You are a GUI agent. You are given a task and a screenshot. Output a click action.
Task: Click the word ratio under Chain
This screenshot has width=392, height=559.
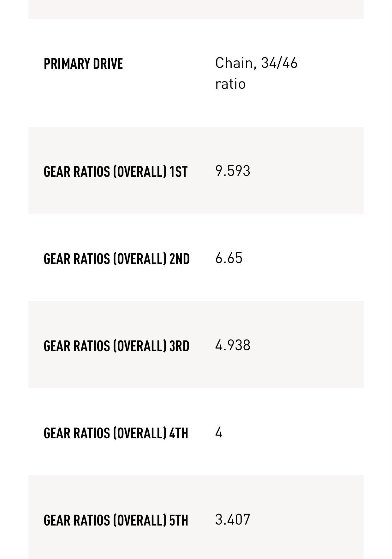point(230,84)
